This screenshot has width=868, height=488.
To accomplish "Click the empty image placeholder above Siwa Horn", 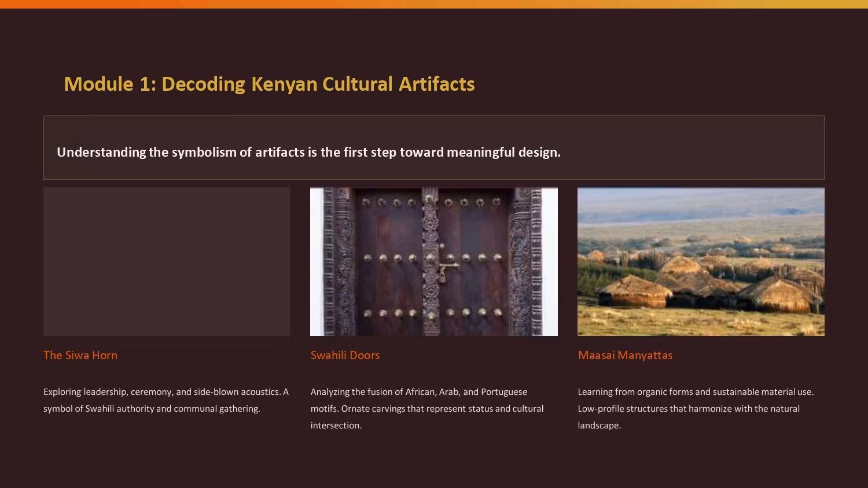I will pos(167,261).
